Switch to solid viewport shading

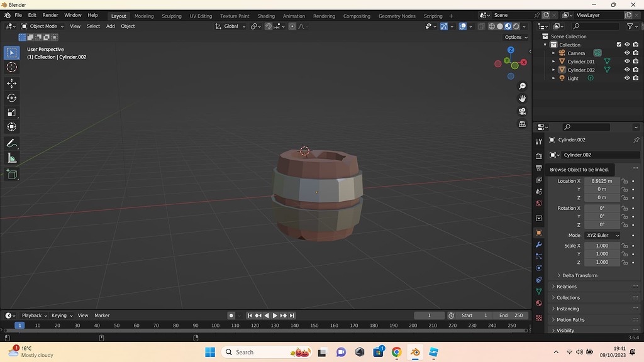[x=500, y=26]
